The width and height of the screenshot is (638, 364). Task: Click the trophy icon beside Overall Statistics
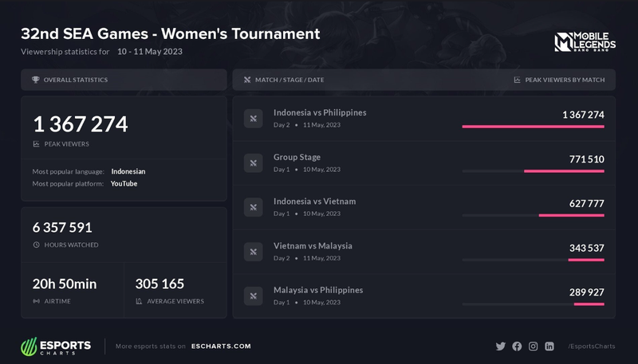pos(35,80)
